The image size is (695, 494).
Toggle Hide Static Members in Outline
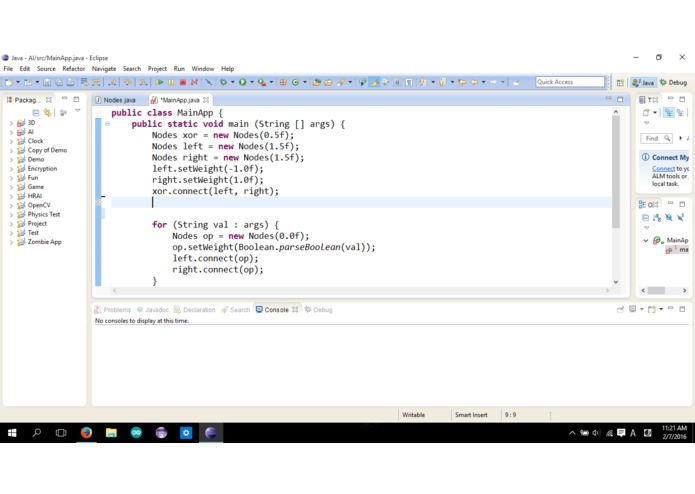pos(680,218)
